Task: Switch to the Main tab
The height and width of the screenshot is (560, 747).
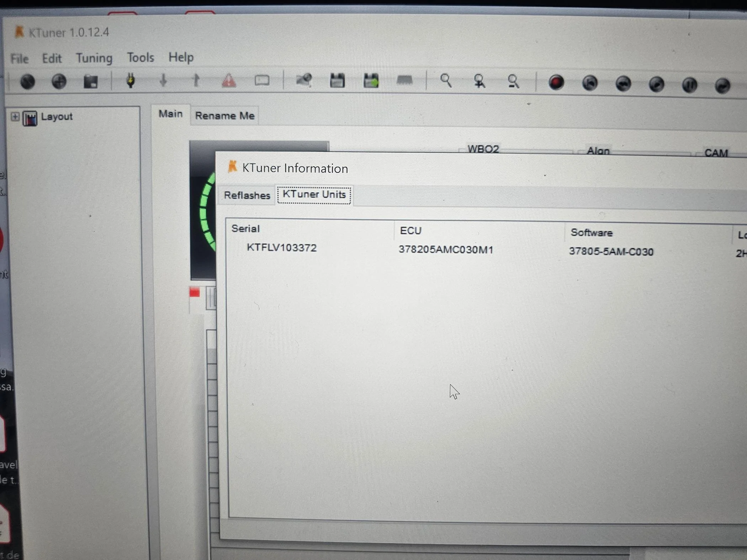Action: coord(170,114)
